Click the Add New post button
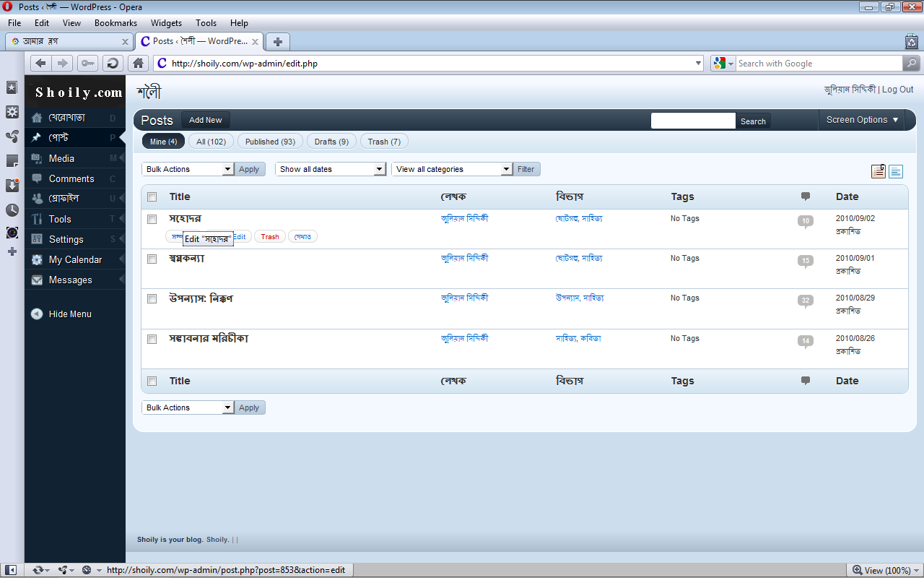 [x=205, y=120]
